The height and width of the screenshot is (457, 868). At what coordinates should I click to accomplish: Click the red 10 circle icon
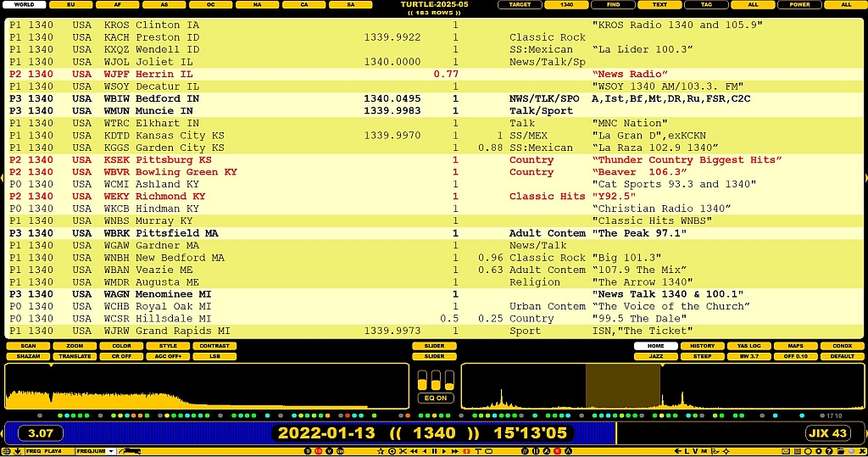(x=319, y=451)
